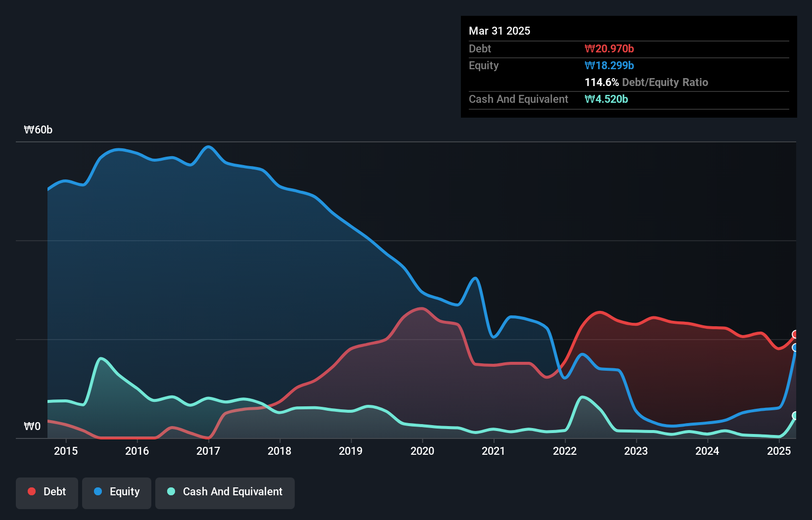Click the red Debt legend dot
Viewport: 812px width, 520px height.
pos(31,492)
